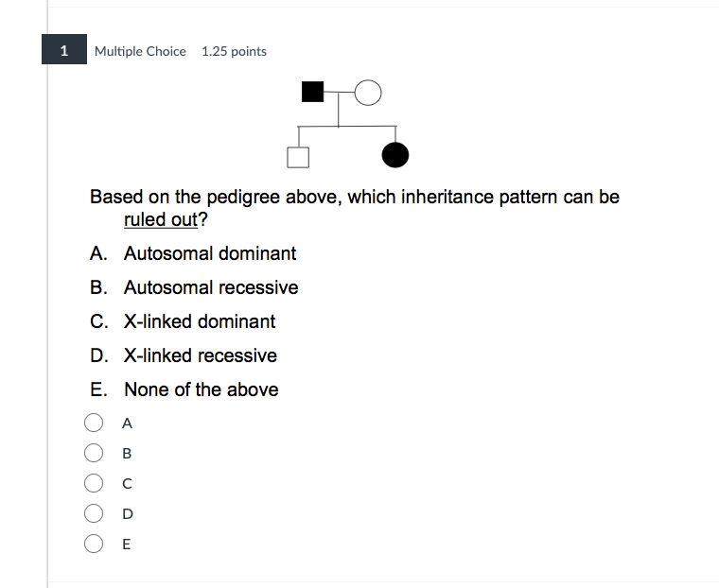Select radio button for answer B
Screen dimensions: 719x588
pyautogui.click(x=95, y=453)
